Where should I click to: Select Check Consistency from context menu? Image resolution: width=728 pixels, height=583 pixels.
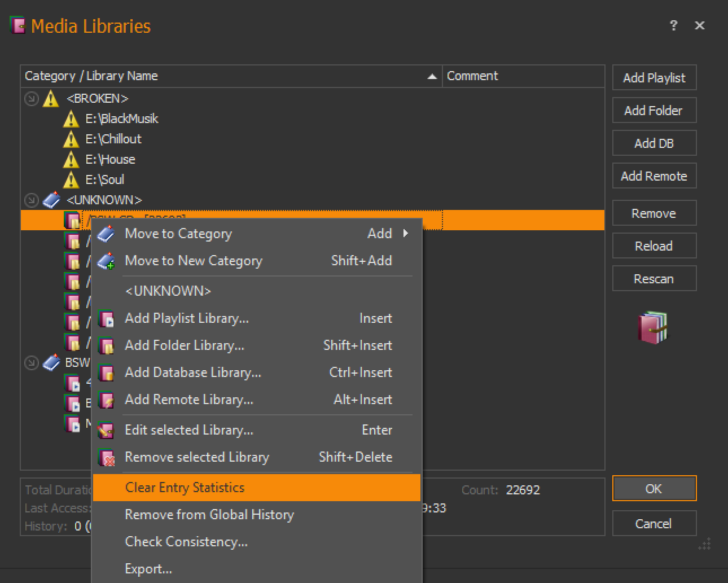(x=186, y=542)
